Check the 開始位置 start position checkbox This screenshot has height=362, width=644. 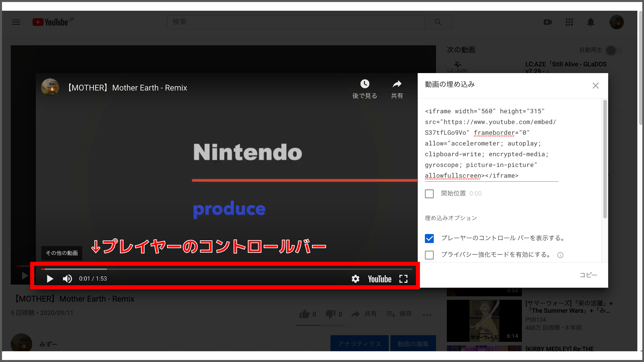click(x=429, y=194)
